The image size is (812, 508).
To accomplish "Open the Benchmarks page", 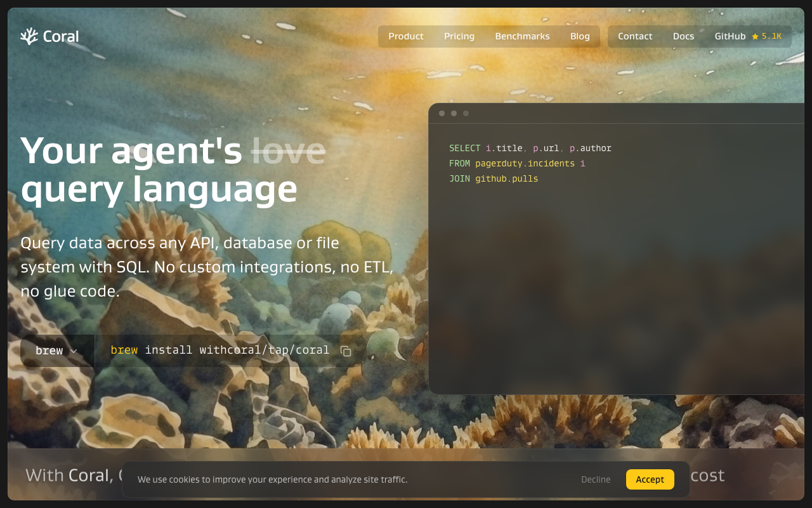I will pos(522,36).
